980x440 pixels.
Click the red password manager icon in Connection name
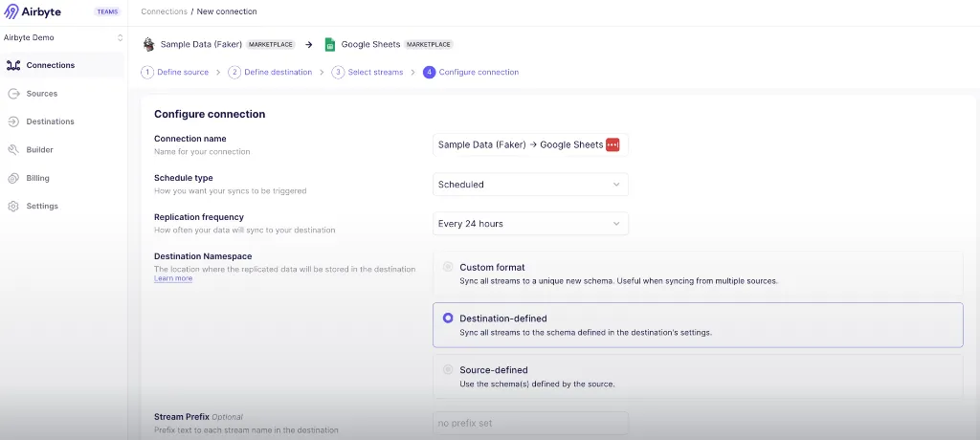pos(612,144)
